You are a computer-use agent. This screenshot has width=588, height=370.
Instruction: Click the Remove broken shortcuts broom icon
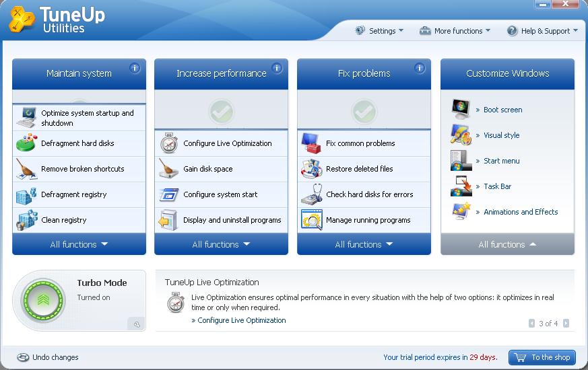[x=26, y=169]
